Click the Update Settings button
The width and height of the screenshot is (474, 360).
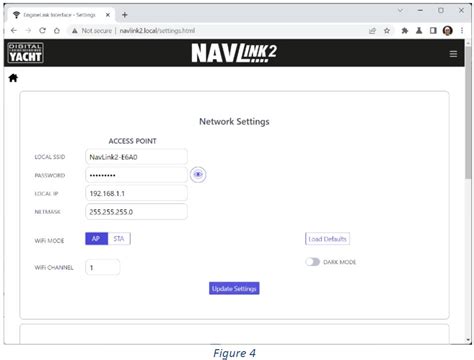pos(234,289)
